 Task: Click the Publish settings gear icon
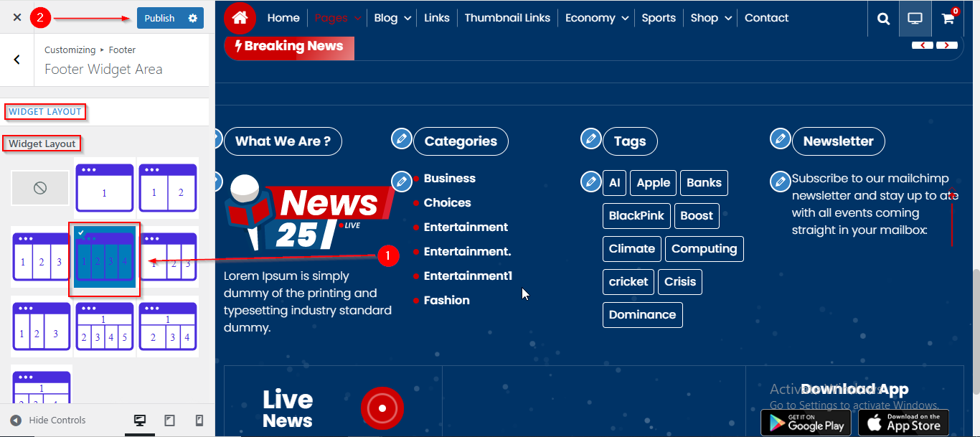pos(192,18)
